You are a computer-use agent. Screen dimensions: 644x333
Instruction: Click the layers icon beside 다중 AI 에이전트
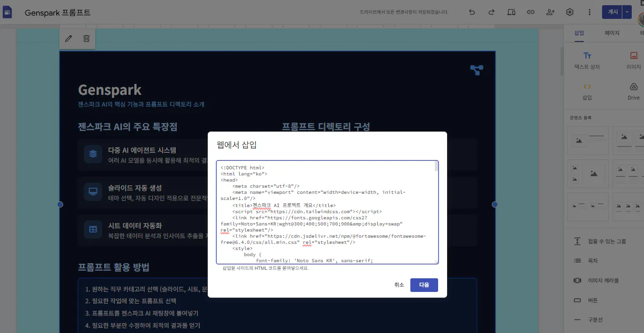(93, 154)
